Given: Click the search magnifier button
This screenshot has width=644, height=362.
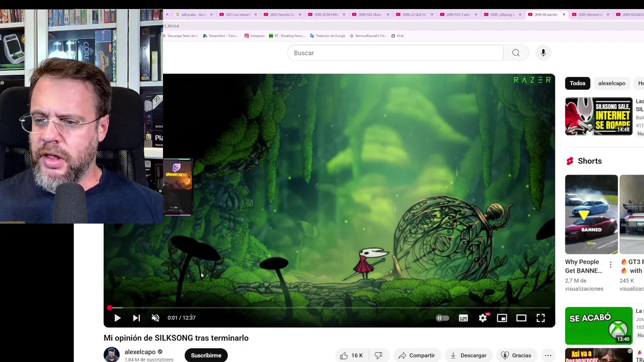Looking at the screenshot, I should (x=516, y=53).
